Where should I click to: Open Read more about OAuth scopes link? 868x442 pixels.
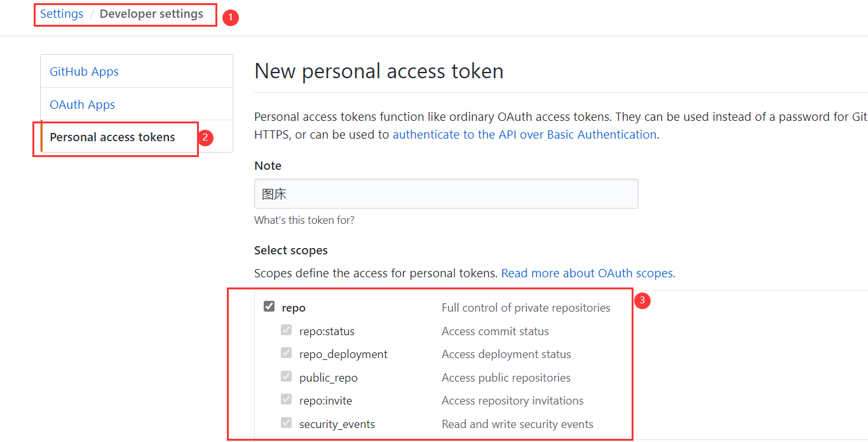[x=588, y=273]
